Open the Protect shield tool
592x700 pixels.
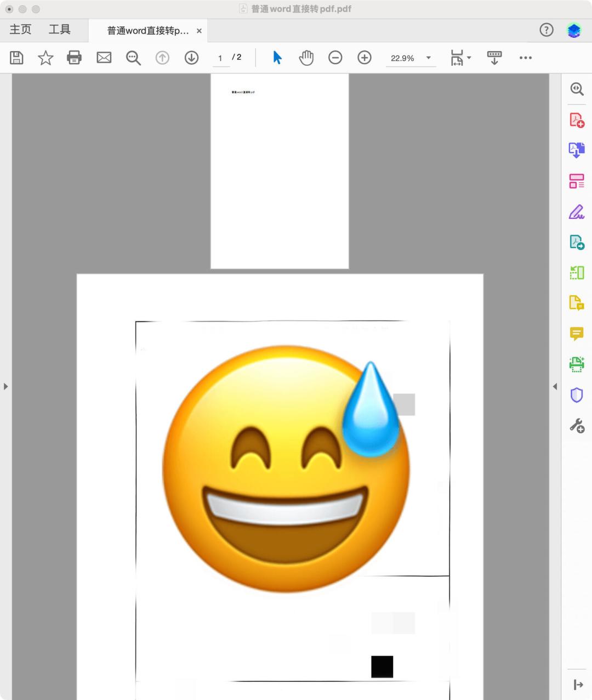pos(577,395)
